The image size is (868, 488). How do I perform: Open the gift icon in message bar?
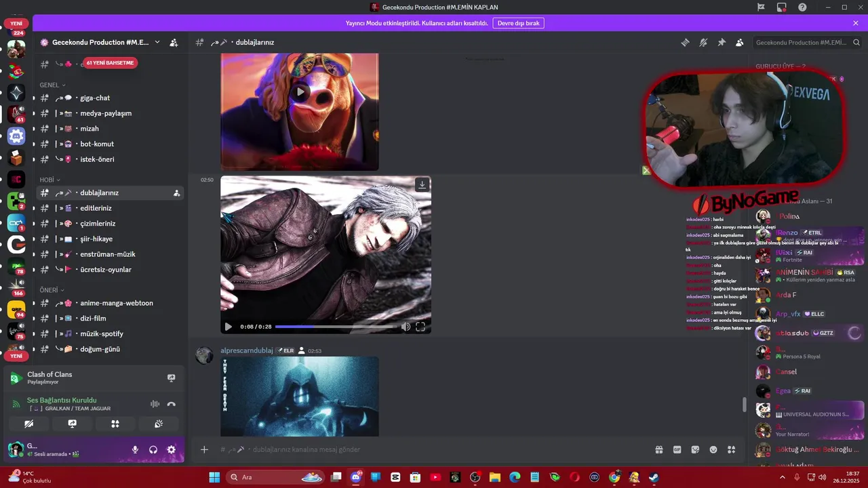658,449
